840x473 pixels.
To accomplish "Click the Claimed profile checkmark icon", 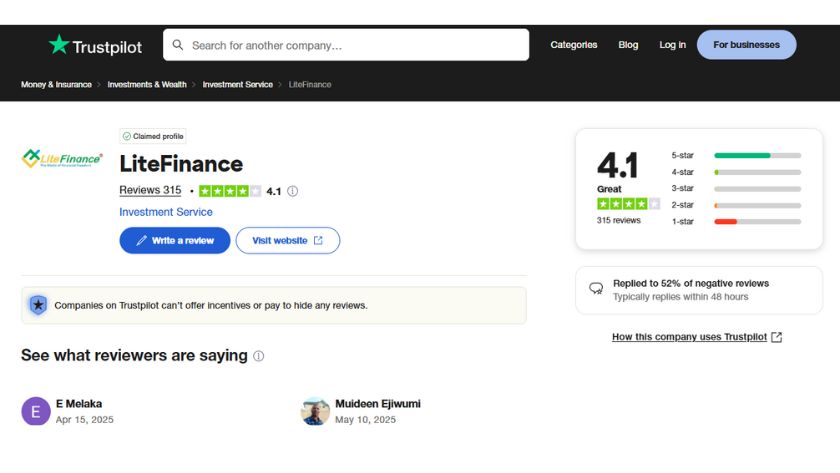I will [127, 136].
